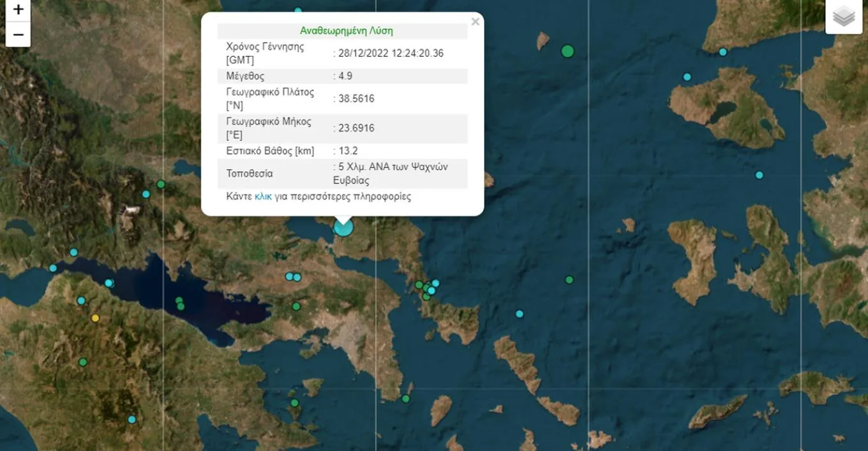The width and height of the screenshot is (868, 451).
Task: Click the cyan marker partly hidden at top edge
Action: coord(298,10)
